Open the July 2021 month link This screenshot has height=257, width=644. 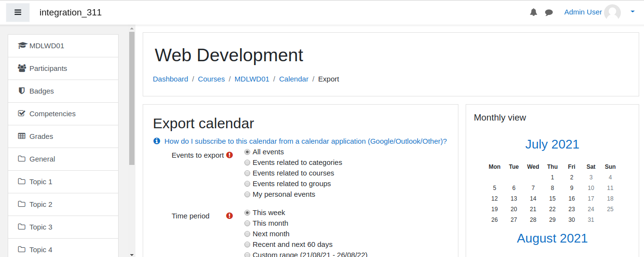coord(552,144)
